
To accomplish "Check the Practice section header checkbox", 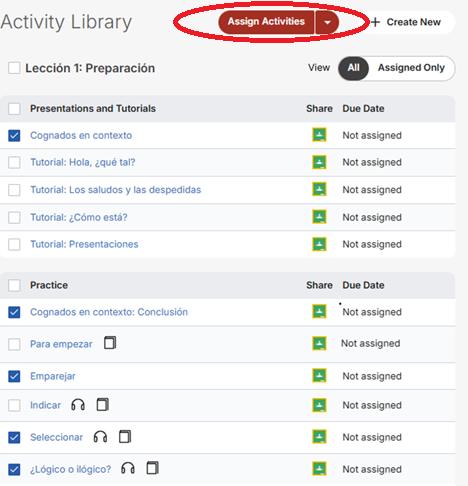I will 14,285.
